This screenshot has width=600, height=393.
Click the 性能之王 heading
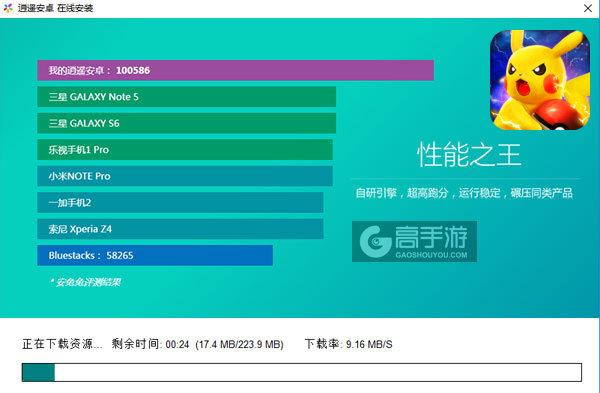click(x=469, y=155)
